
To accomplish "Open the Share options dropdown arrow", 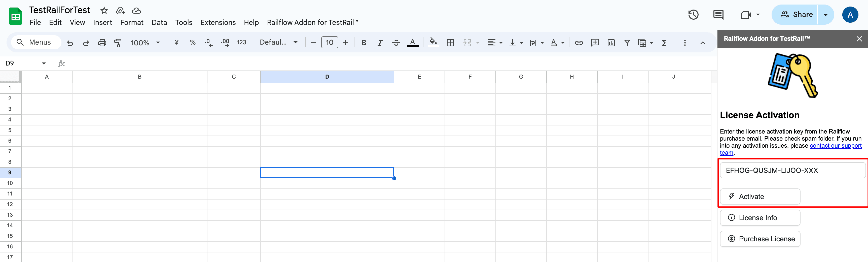I will click(x=825, y=15).
